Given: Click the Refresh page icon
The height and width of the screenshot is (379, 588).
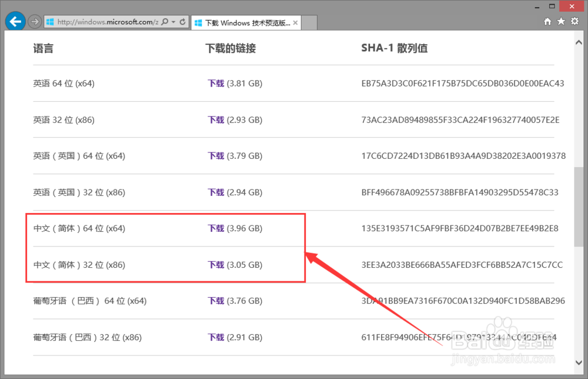Looking at the screenshot, I should coord(183,22).
